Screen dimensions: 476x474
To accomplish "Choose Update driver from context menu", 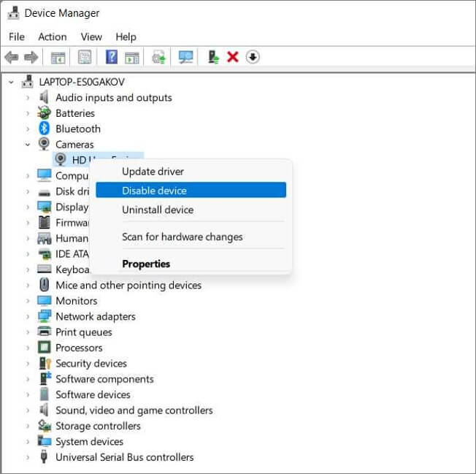I will tap(191, 171).
